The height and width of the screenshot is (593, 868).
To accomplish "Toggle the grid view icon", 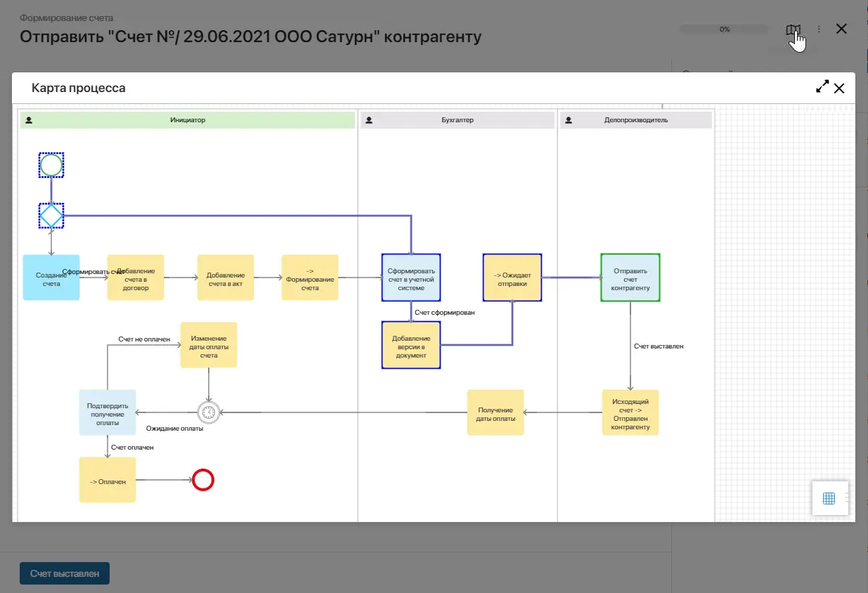I will click(829, 498).
